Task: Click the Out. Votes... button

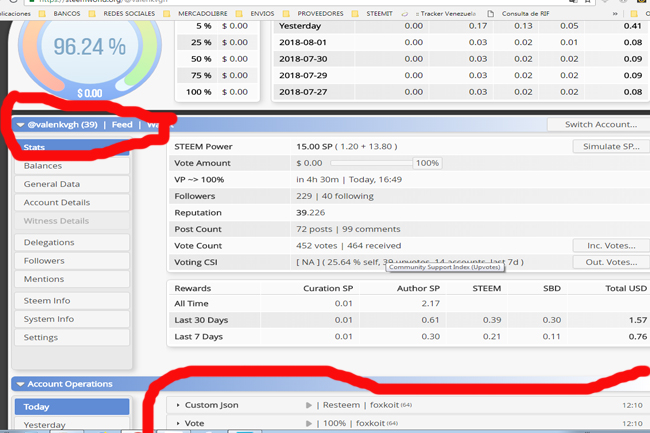Action: pyautogui.click(x=611, y=262)
